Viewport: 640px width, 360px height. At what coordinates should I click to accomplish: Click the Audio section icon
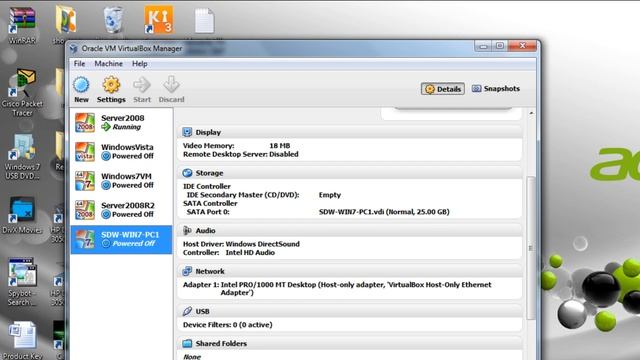[187, 231]
